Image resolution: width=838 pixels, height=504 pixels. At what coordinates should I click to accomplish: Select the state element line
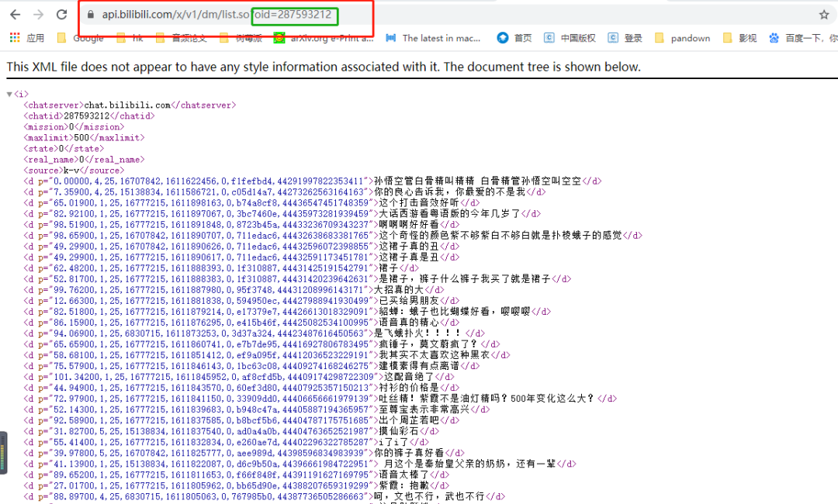point(64,148)
